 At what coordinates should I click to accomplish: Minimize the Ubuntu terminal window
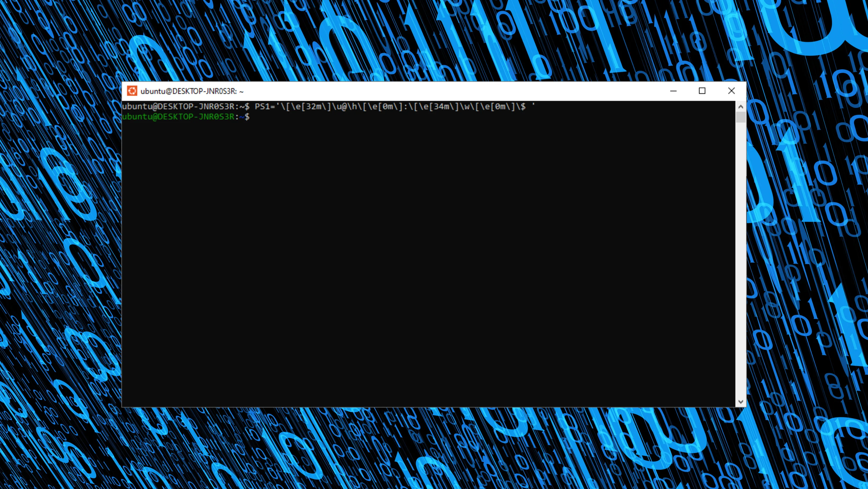click(673, 91)
